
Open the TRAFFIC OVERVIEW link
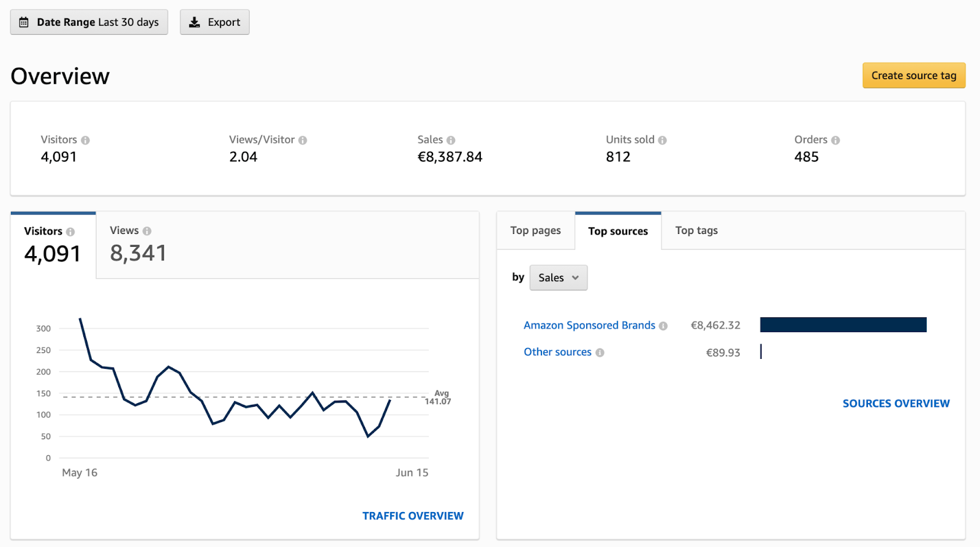(413, 516)
